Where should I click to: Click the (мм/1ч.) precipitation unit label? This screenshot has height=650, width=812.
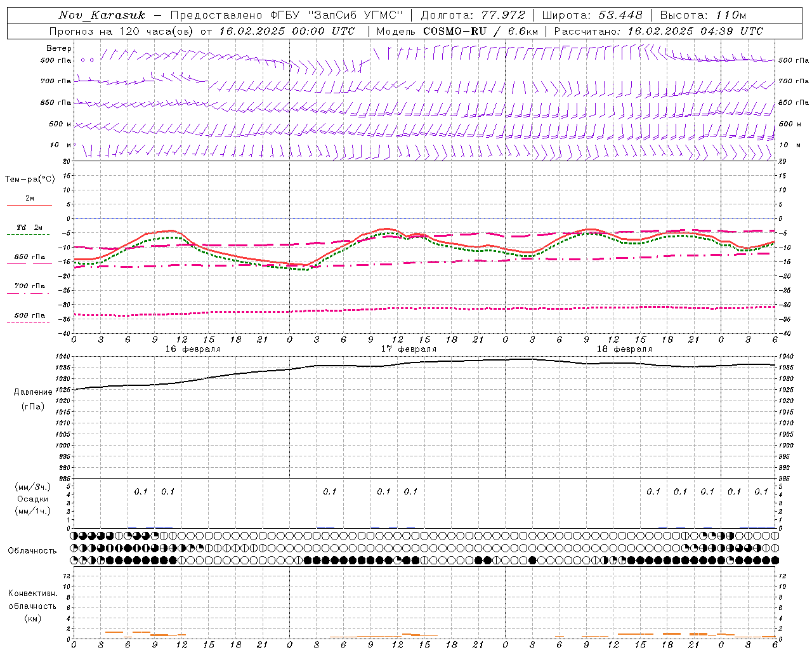coord(33,511)
